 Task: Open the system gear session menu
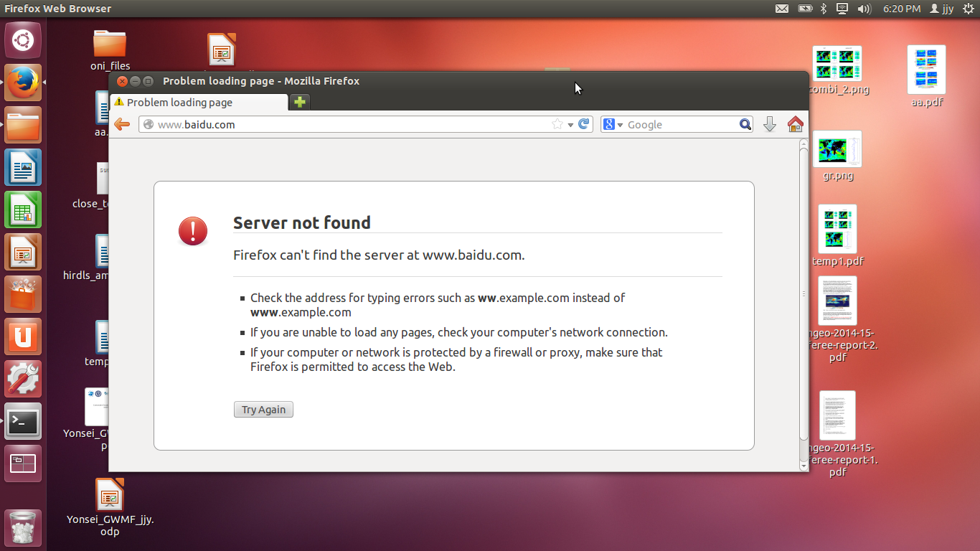tap(969, 9)
